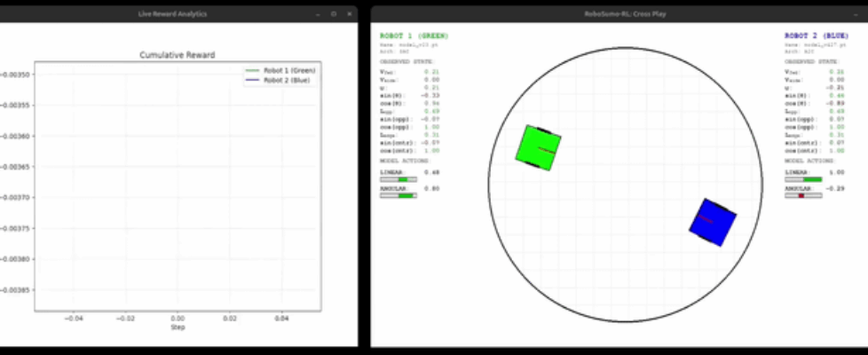Click the green robot in the arena
Image resolution: width=868 pixels, height=355 pixels.
(x=539, y=146)
